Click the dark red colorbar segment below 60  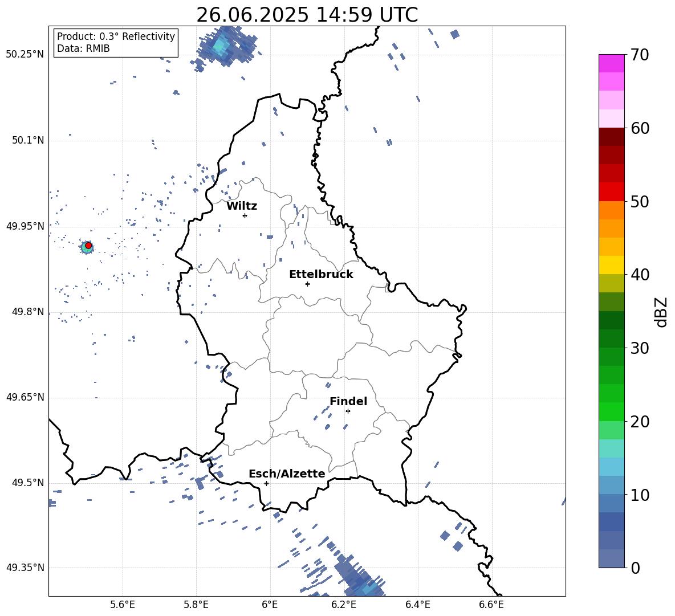coord(611,137)
